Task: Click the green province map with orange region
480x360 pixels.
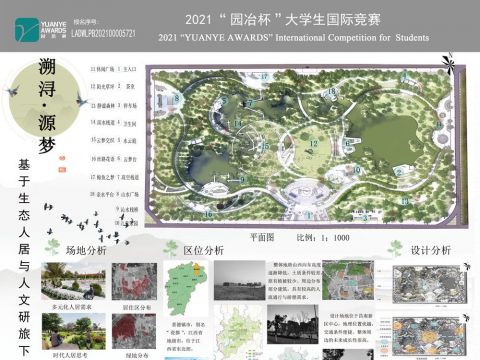Action: click(185, 289)
